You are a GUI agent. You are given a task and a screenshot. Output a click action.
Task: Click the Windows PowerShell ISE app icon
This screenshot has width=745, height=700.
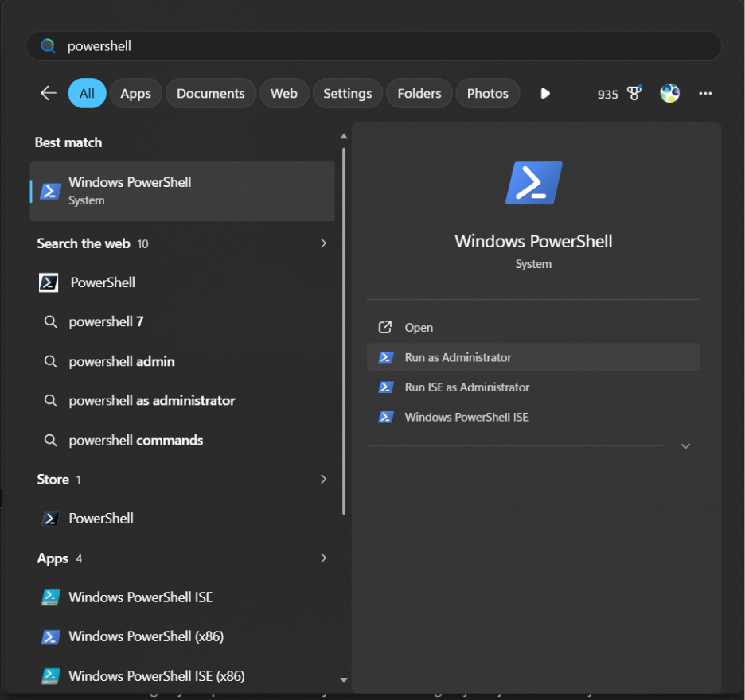(50, 597)
